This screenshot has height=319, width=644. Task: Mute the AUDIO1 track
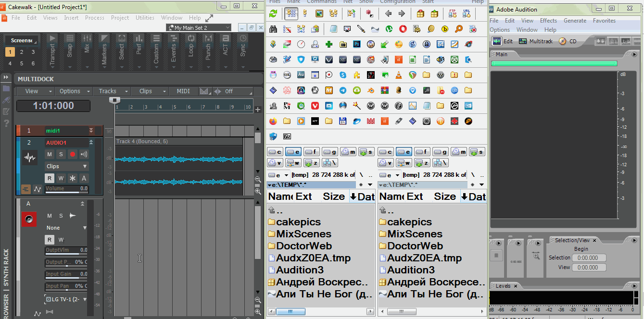(49, 154)
